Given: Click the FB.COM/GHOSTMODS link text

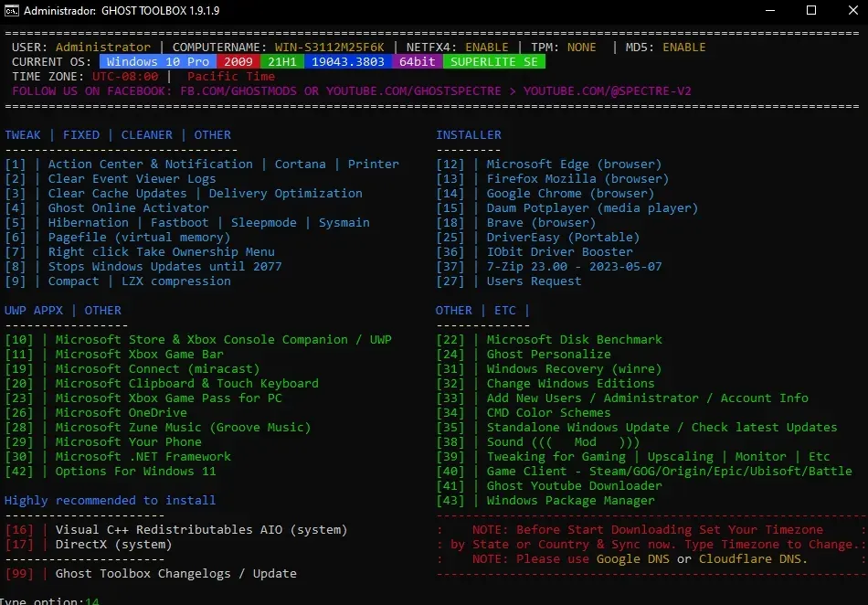Looking at the screenshot, I should [x=238, y=90].
